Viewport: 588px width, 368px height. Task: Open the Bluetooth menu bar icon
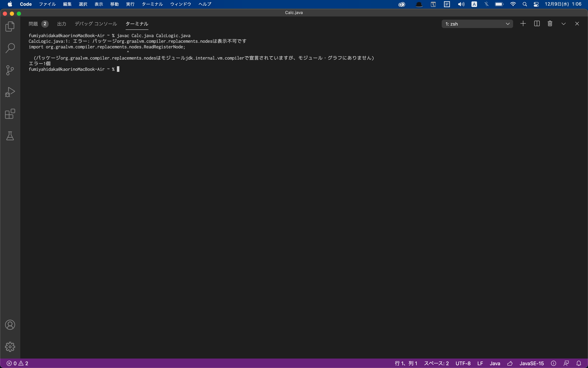click(x=486, y=4)
